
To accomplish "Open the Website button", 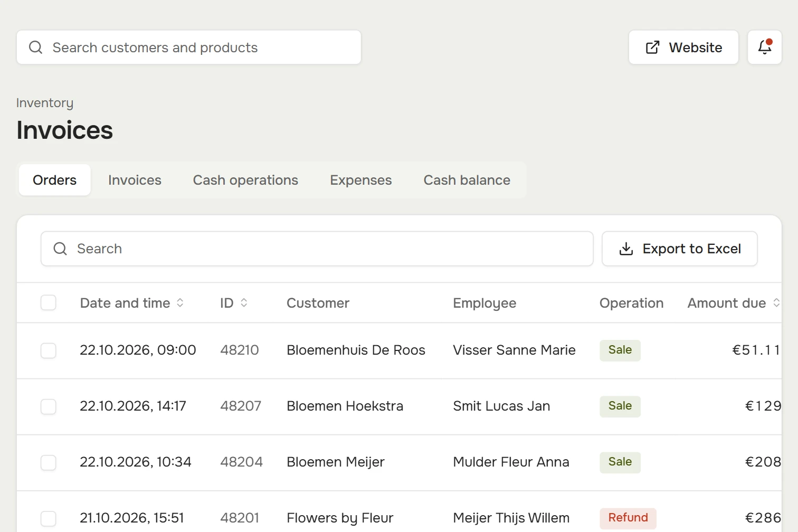I will coord(683,47).
